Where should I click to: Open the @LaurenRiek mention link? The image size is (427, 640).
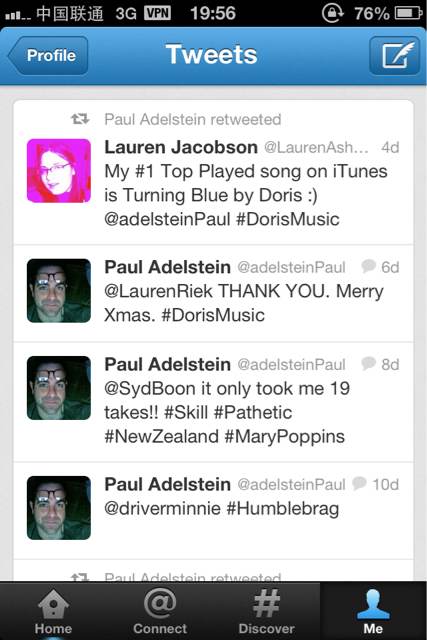pyautogui.click(x=158, y=291)
